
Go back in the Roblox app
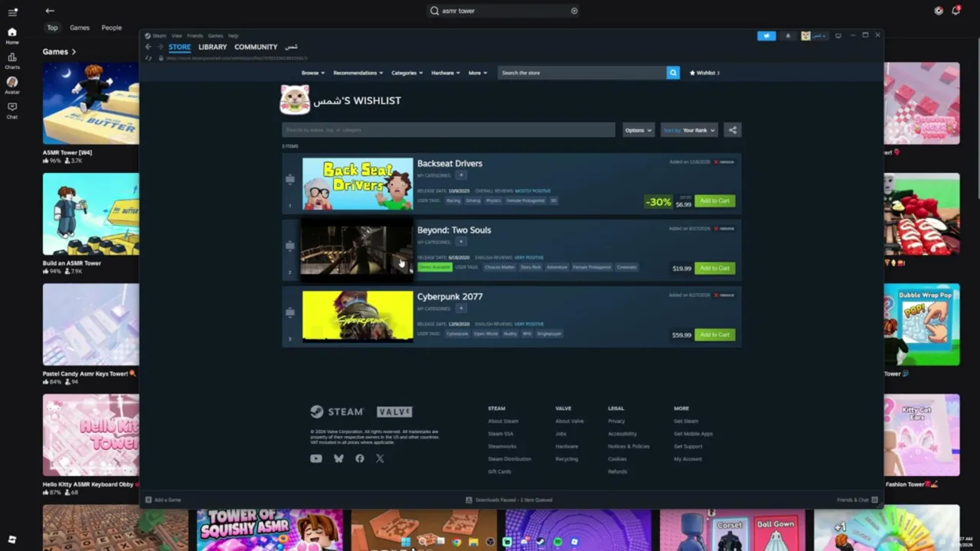tap(50, 11)
